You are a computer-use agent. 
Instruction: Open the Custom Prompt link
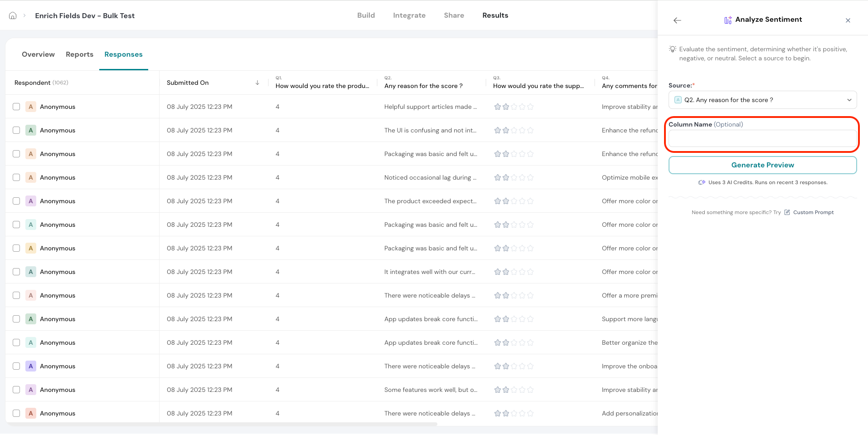(813, 212)
